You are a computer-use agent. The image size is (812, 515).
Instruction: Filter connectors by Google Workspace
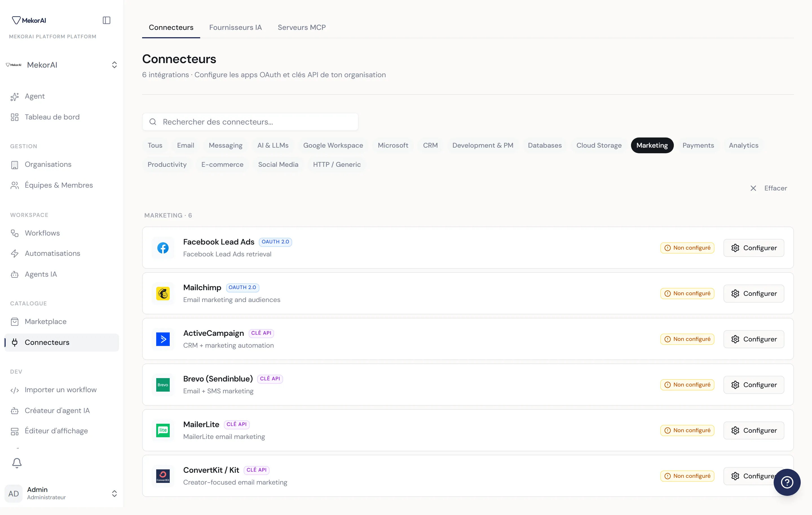[x=333, y=145]
